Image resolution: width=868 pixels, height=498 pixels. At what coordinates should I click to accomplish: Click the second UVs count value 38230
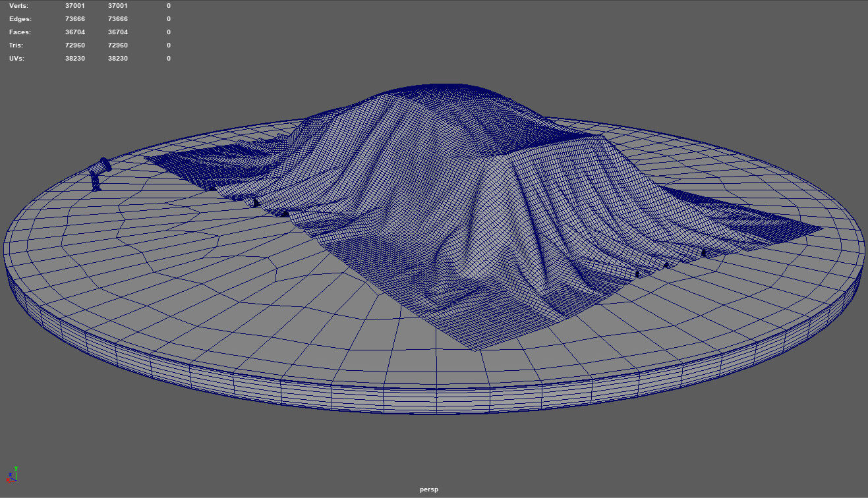(118, 59)
